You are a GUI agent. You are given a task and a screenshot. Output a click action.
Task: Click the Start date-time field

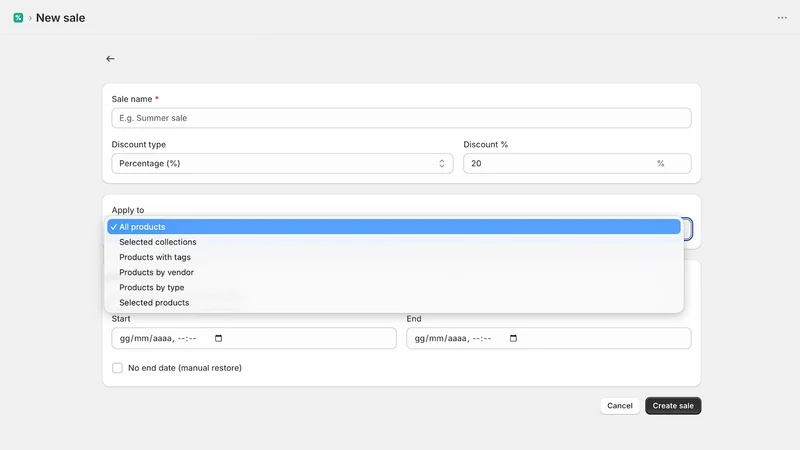click(254, 338)
